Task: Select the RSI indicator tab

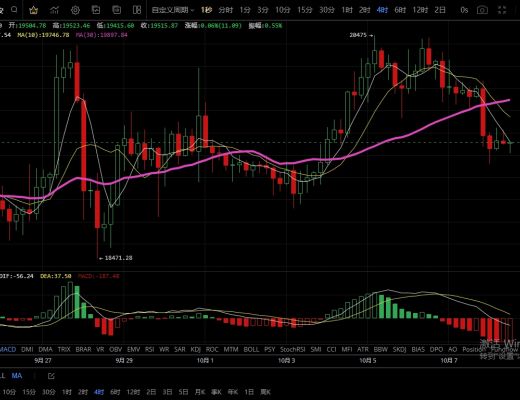Action: [x=149, y=349]
